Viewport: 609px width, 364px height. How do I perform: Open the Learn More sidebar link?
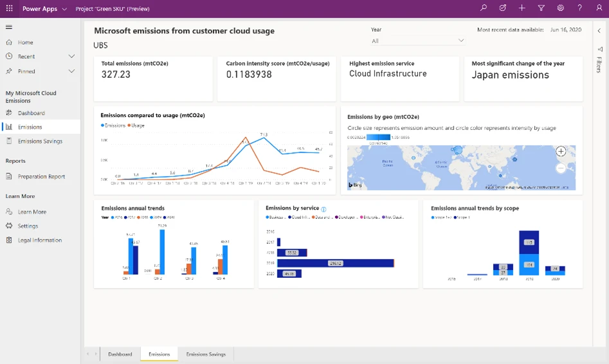click(32, 212)
